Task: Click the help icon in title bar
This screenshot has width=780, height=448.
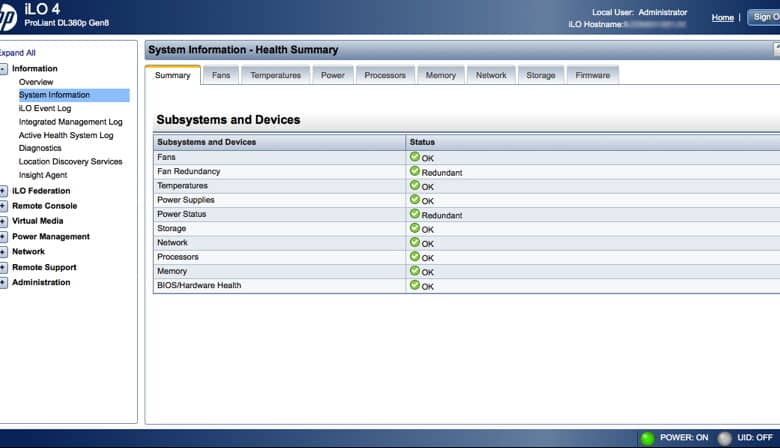Action: (777, 49)
